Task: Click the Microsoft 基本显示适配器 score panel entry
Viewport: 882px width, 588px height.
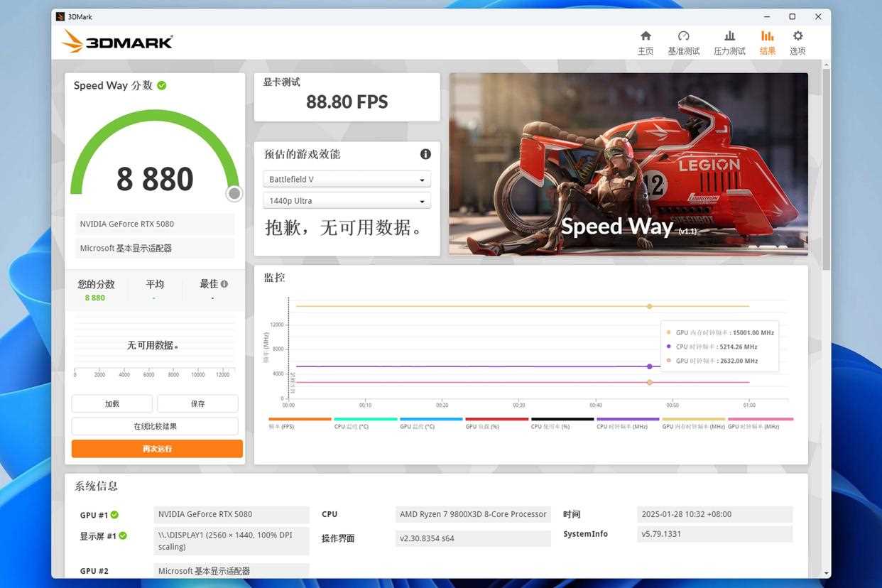Action: 155,248
